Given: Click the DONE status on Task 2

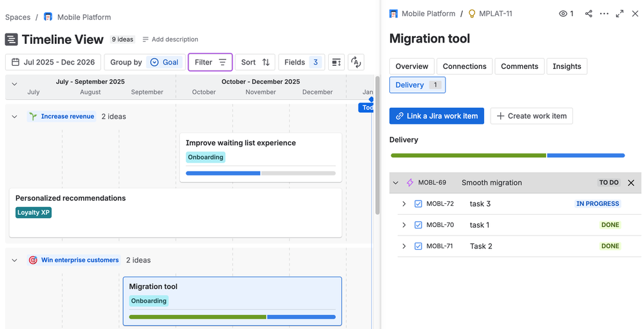Looking at the screenshot, I should (x=610, y=246).
